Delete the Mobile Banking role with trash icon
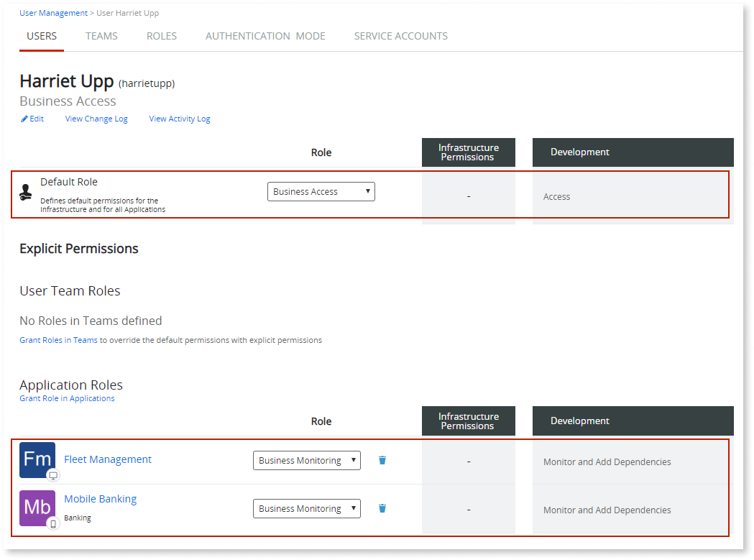This screenshot has width=754, height=560. [382, 508]
